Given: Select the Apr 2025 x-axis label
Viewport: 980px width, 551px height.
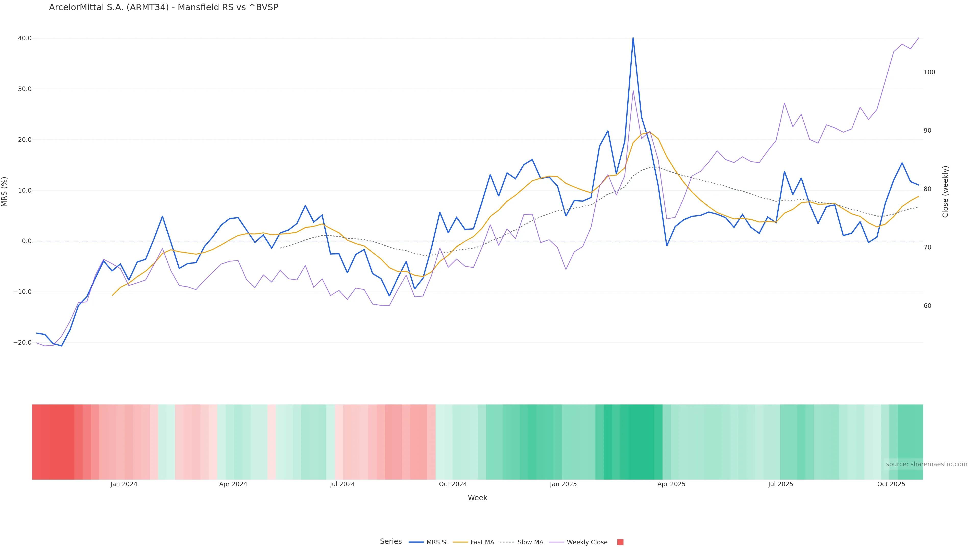Looking at the screenshot, I should point(671,484).
